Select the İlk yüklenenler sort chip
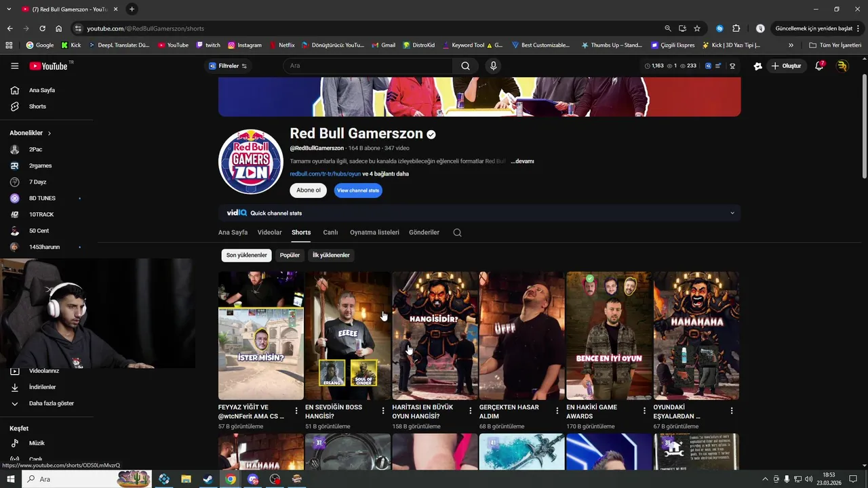868x488 pixels. pos(331,256)
